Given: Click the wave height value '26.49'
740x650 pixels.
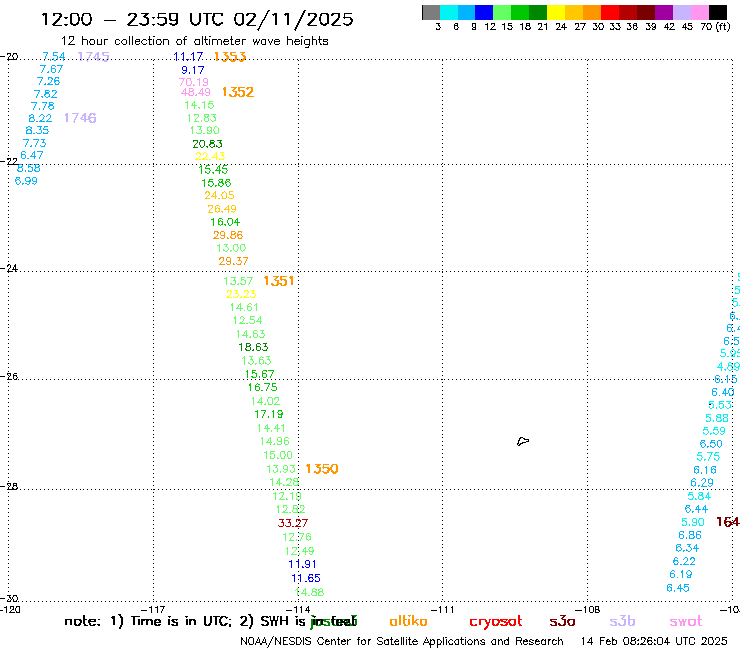Looking at the screenshot, I should [222, 209].
